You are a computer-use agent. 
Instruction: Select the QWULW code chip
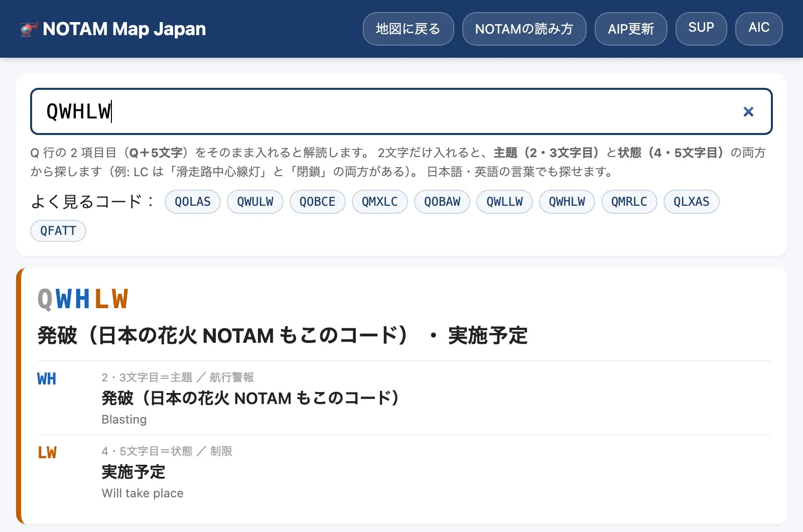tap(255, 202)
